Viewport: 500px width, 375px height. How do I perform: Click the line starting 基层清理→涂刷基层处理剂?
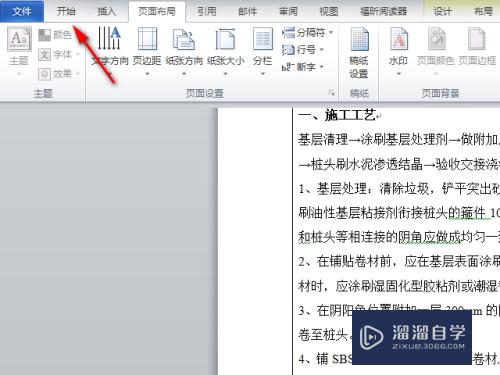point(399,139)
